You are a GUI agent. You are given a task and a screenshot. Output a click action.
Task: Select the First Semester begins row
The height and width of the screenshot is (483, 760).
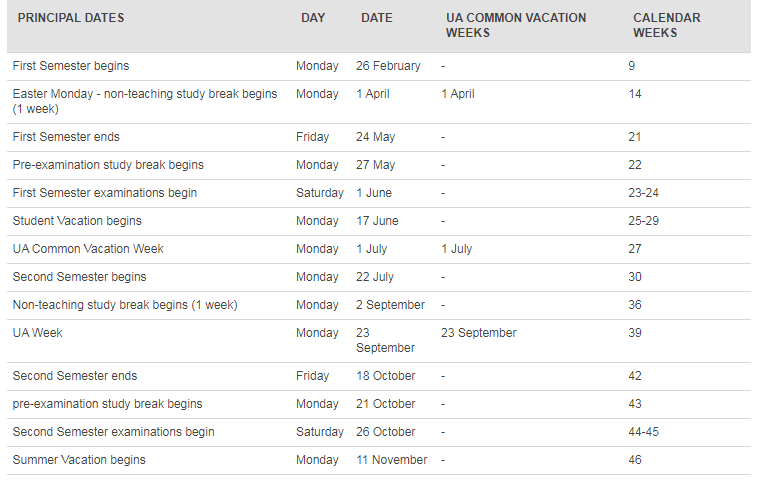pos(379,66)
